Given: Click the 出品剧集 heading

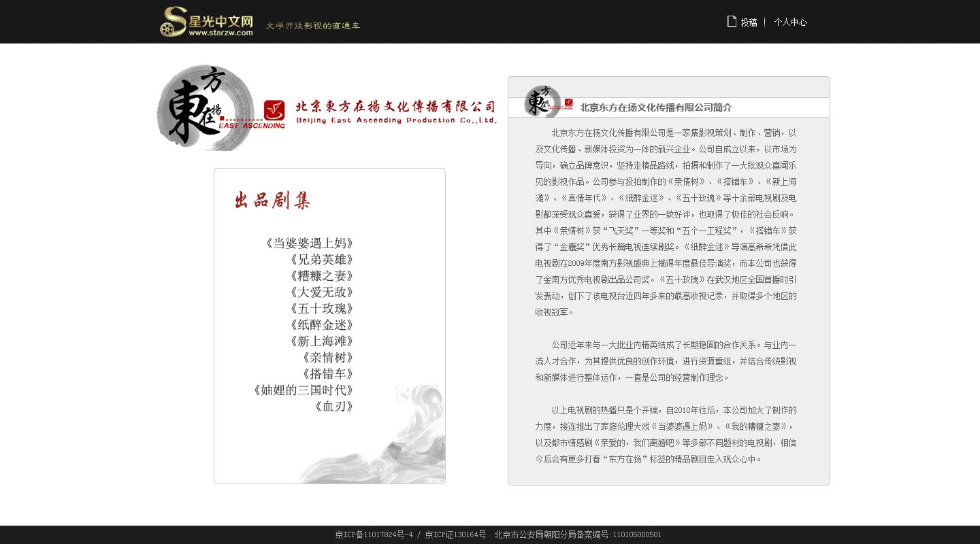Looking at the screenshot, I should pyautogui.click(x=272, y=200).
